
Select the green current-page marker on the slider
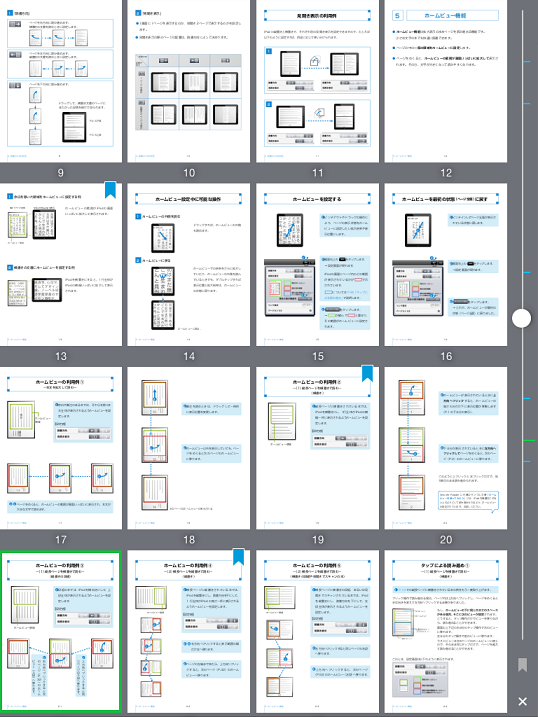[529, 440]
